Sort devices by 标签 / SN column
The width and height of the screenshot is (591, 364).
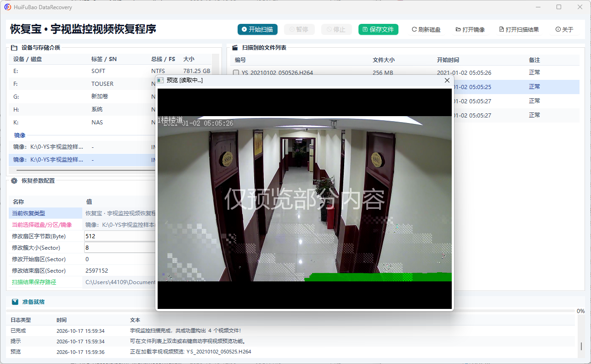104,59
